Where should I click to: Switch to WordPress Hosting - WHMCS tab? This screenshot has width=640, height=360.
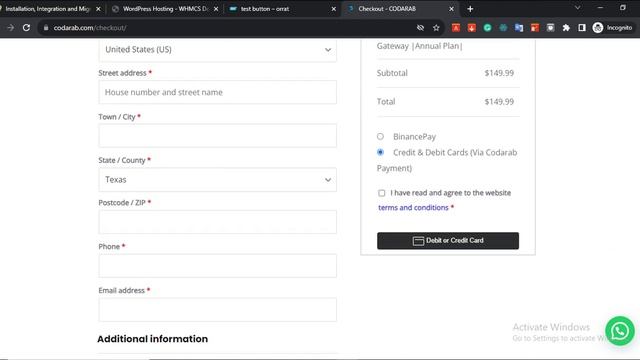point(165,9)
